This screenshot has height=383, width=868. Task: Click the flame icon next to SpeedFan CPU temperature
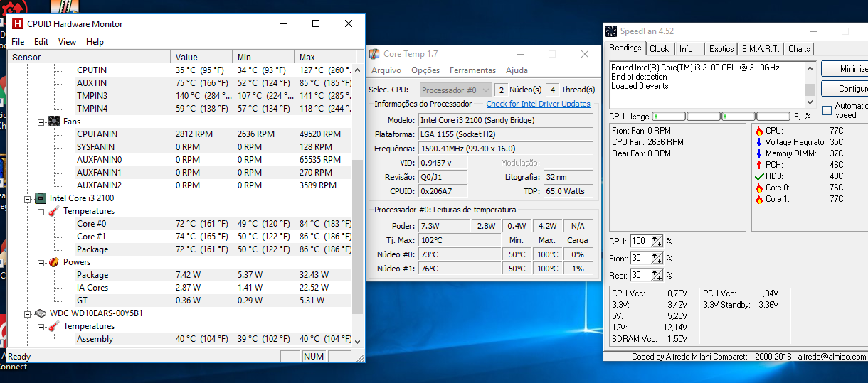click(x=759, y=131)
